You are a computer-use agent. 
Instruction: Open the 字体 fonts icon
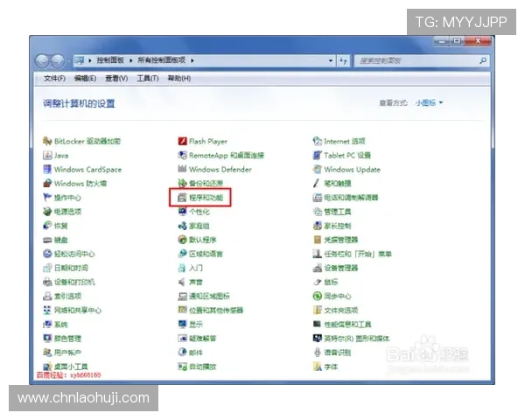(317, 367)
